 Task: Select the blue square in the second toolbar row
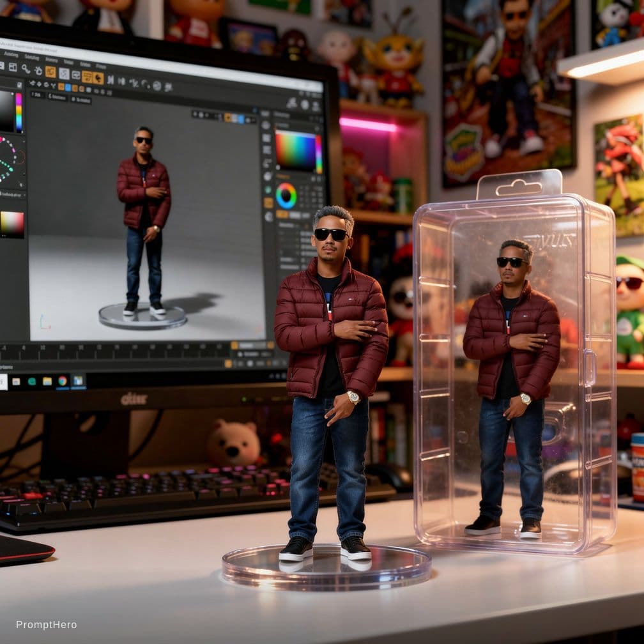point(68,88)
